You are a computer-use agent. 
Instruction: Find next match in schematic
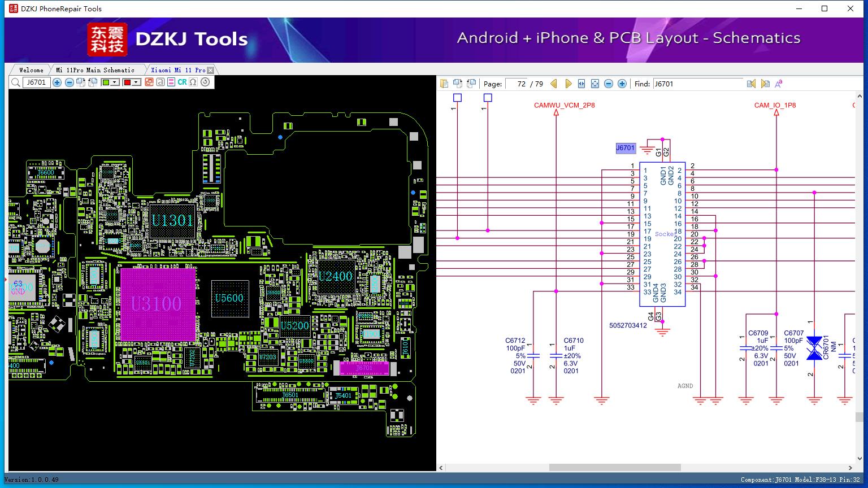point(765,84)
